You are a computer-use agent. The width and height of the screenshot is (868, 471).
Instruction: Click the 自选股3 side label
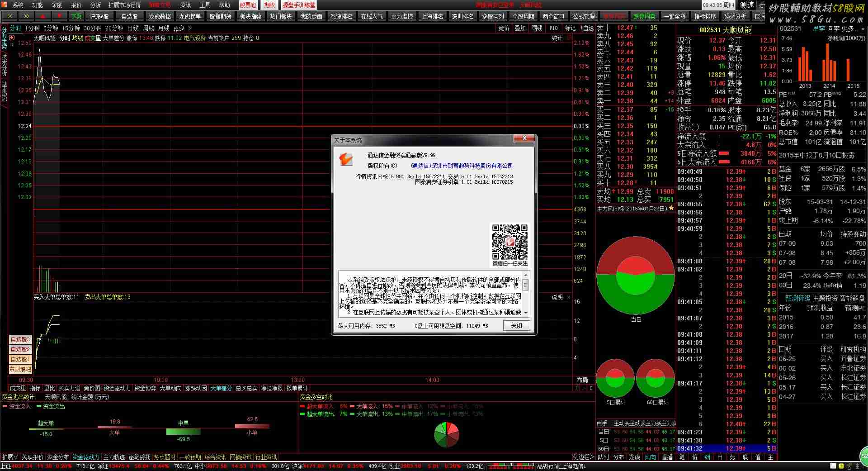tap(20, 339)
